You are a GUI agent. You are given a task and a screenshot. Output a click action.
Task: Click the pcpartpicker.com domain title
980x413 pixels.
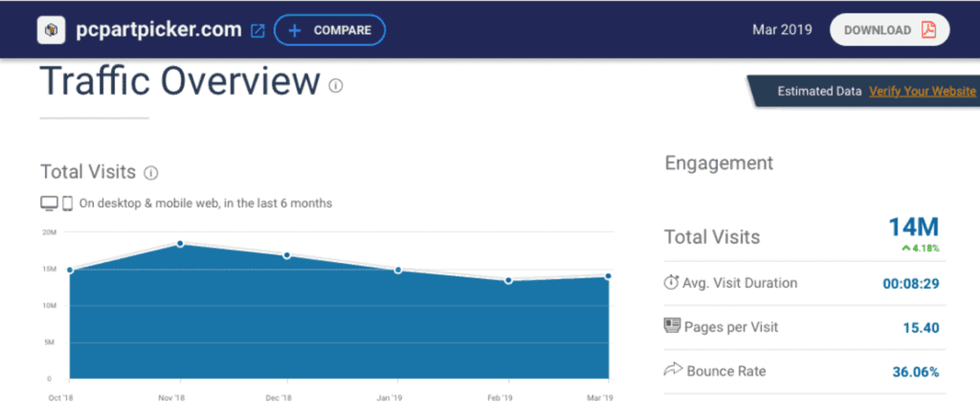tap(158, 30)
